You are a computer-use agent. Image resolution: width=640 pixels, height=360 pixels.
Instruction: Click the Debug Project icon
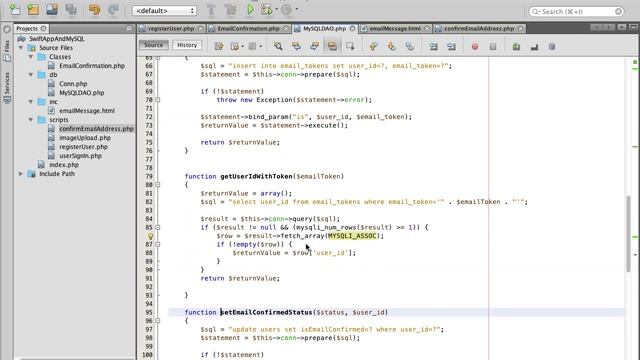[x=267, y=9]
